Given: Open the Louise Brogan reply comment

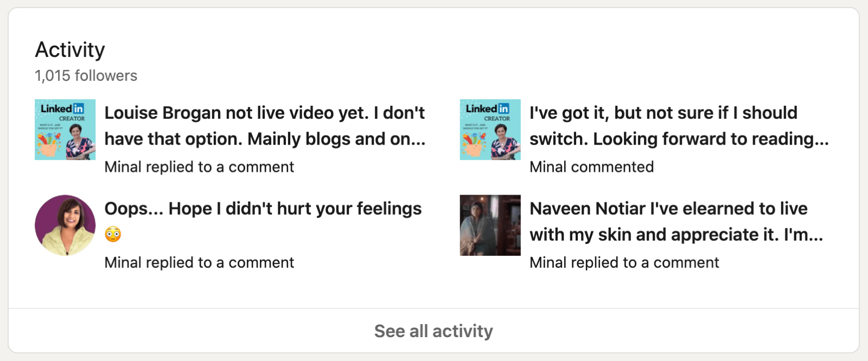Looking at the screenshot, I should click(264, 126).
